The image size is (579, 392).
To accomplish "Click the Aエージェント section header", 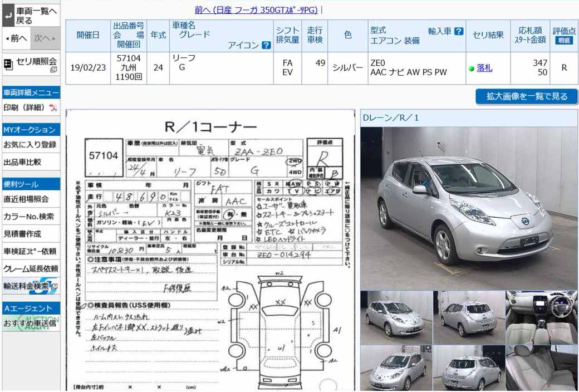I will tap(31, 308).
